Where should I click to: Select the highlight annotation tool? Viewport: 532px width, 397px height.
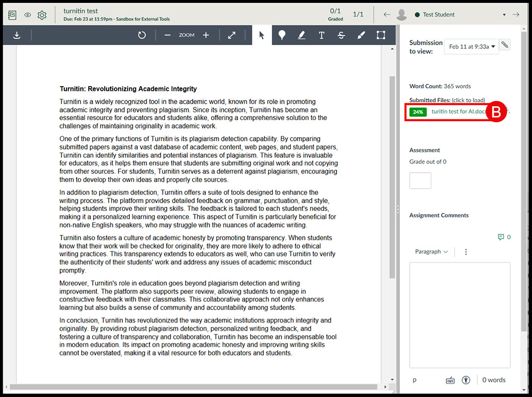(302, 35)
